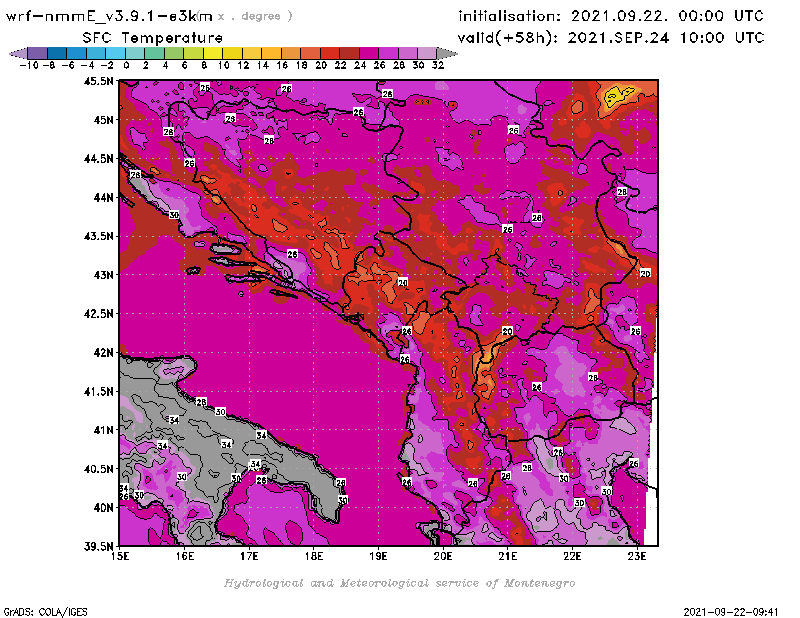Image resolution: width=800 pixels, height=618 pixels.
Task: Click the '23E' longitude label
Action: pos(637,556)
